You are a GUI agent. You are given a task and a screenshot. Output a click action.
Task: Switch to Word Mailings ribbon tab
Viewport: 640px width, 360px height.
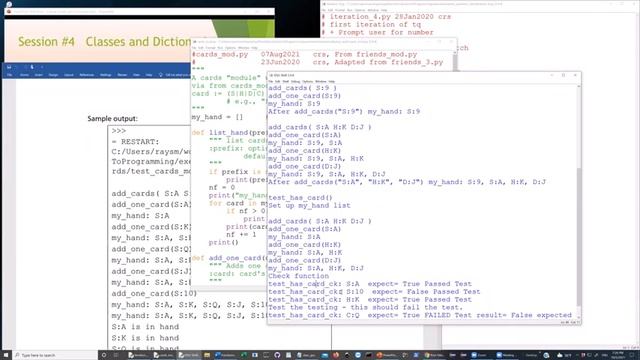tap(106, 75)
